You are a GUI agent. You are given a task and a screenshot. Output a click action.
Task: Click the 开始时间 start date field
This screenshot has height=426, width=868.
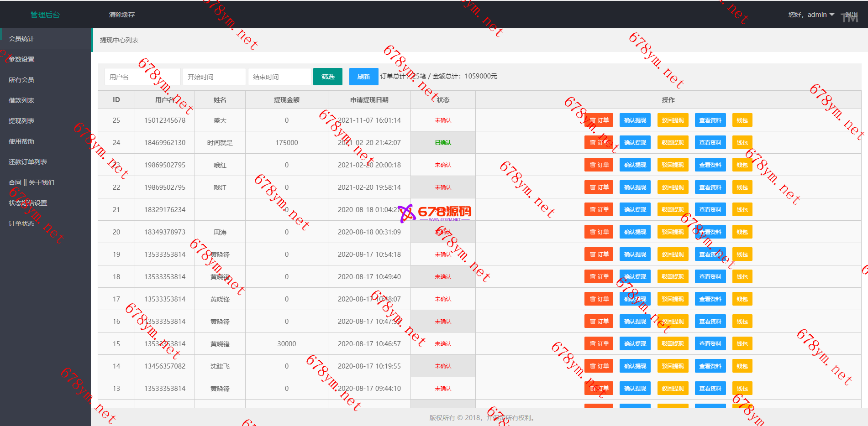click(214, 77)
